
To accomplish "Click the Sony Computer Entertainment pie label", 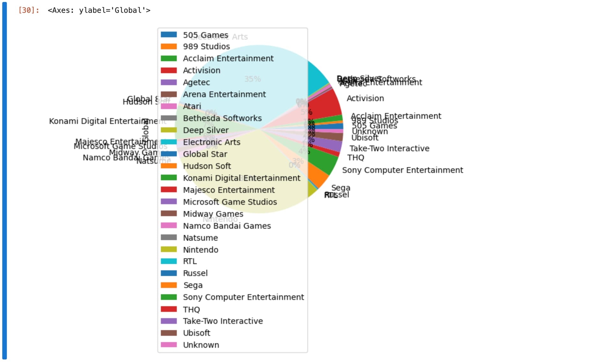I will coord(402,170).
